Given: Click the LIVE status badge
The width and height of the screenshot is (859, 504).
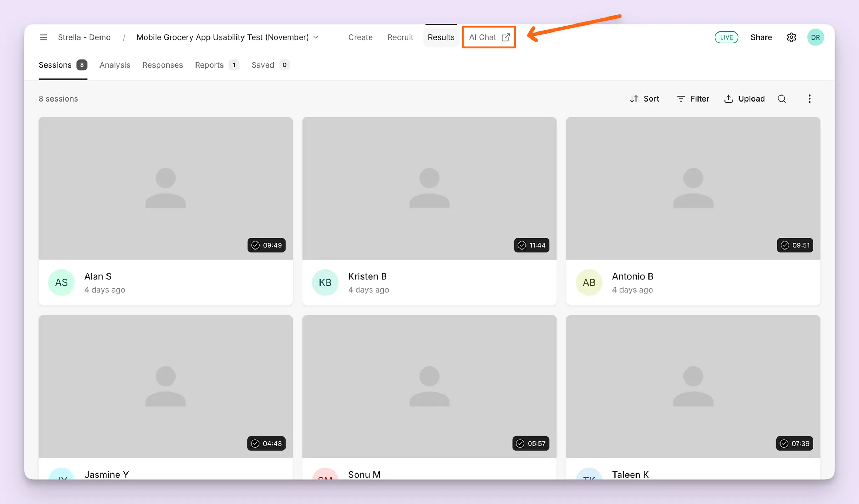Looking at the screenshot, I should 726,37.
